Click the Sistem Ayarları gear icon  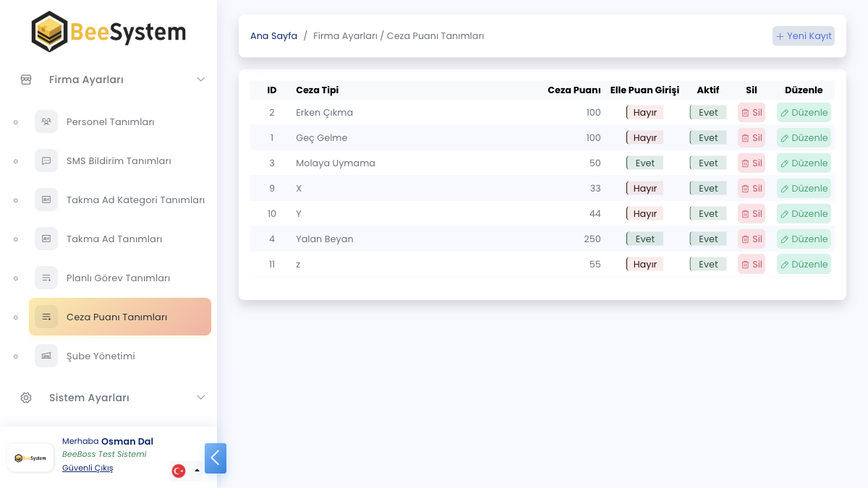26,398
